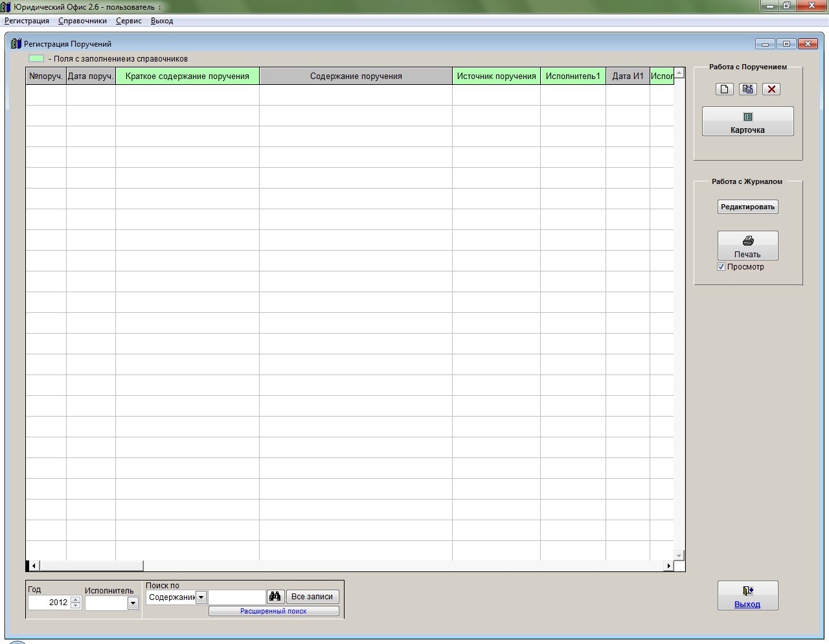Click the Дата И1 column header
The width and height of the screenshot is (829, 644).
628,76
